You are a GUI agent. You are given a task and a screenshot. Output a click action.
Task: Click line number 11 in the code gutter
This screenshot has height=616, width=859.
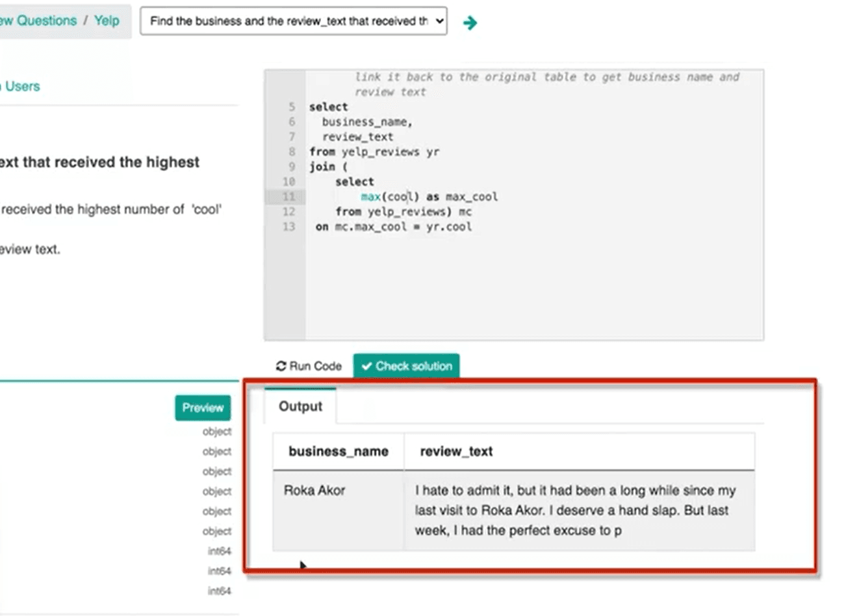289,196
